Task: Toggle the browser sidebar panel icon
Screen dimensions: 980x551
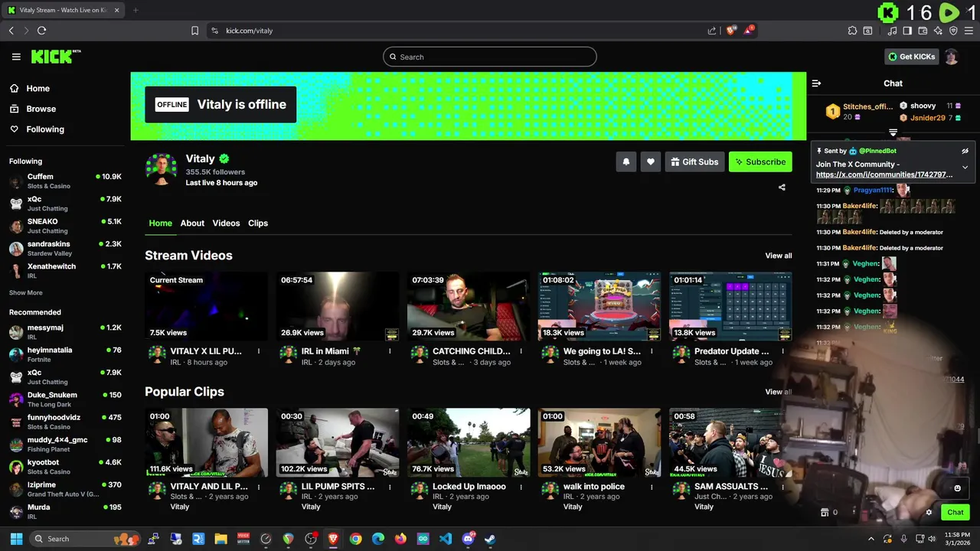Action: coord(907,31)
